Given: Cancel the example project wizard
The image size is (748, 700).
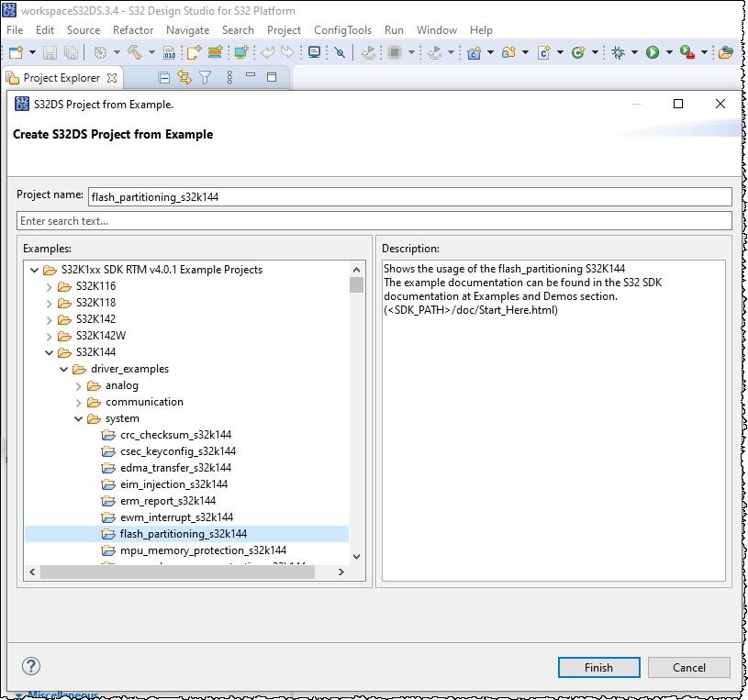Looking at the screenshot, I should tap(688, 667).
